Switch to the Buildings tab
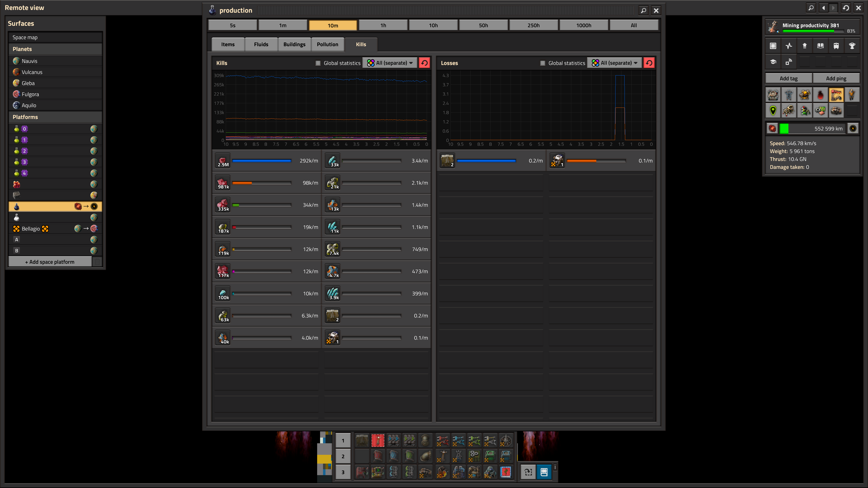This screenshot has width=868, height=488. pyautogui.click(x=294, y=45)
